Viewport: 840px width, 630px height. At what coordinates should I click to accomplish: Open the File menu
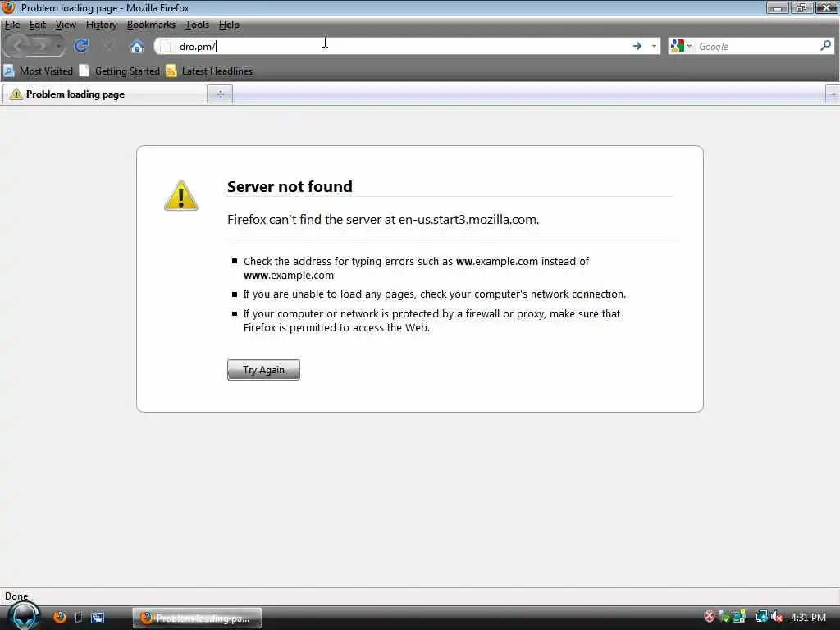[11, 25]
